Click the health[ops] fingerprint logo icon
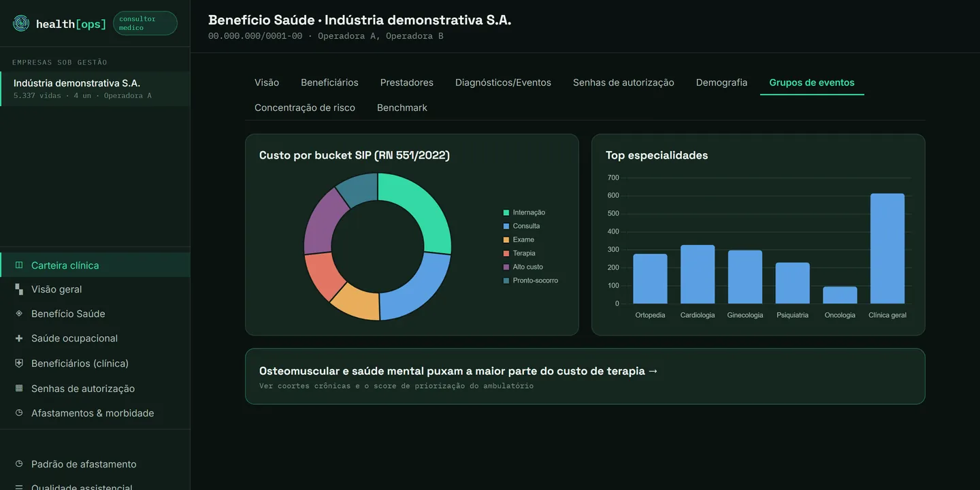This screenshot has width=980, height=490. coord(21,24)
